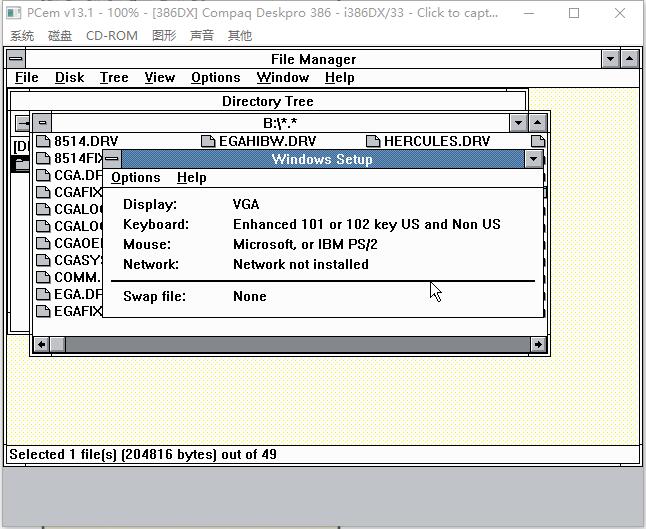The image size is (646, 529).
Task: Select the EGA.DRV file icon
Action: 42,294
